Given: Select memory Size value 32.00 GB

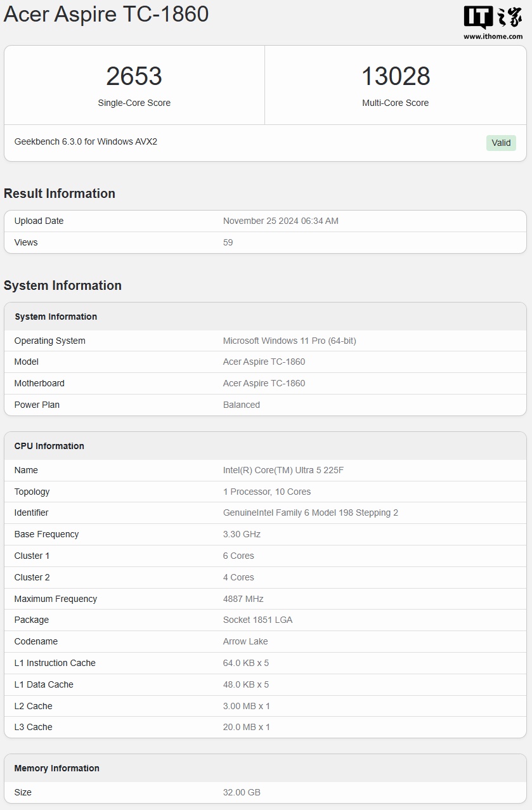Looking at the screenshot, I should click(242, 792).
